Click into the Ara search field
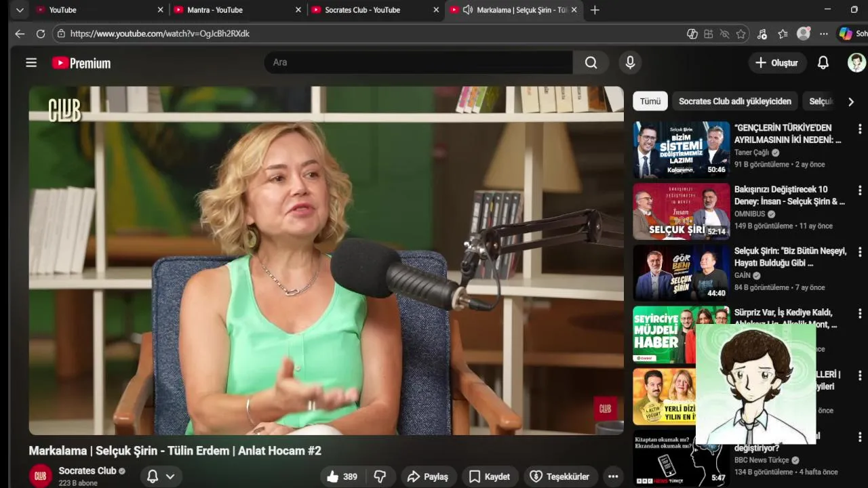This screenshot has height=488, width=868. (x=418, y=62)
